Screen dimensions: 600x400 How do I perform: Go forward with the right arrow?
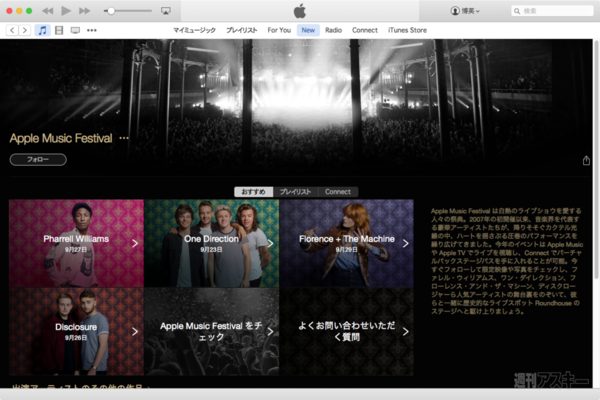[x=24, y=30]
